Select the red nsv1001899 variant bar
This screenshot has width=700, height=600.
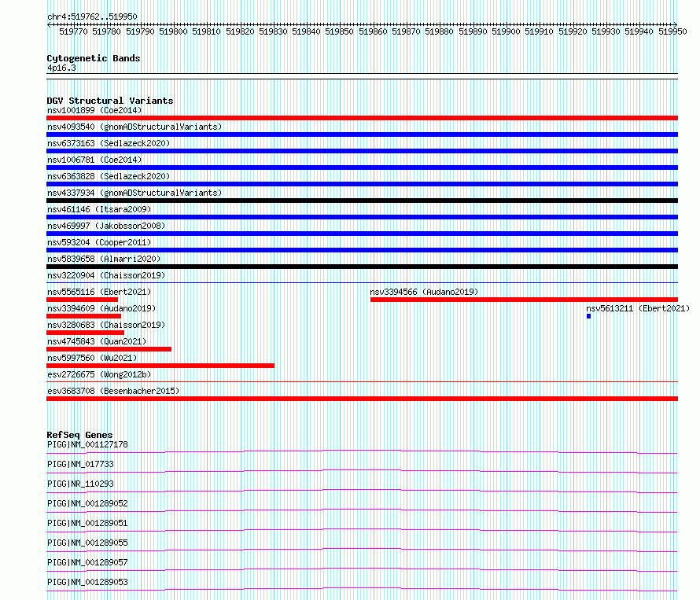point(362,118)
